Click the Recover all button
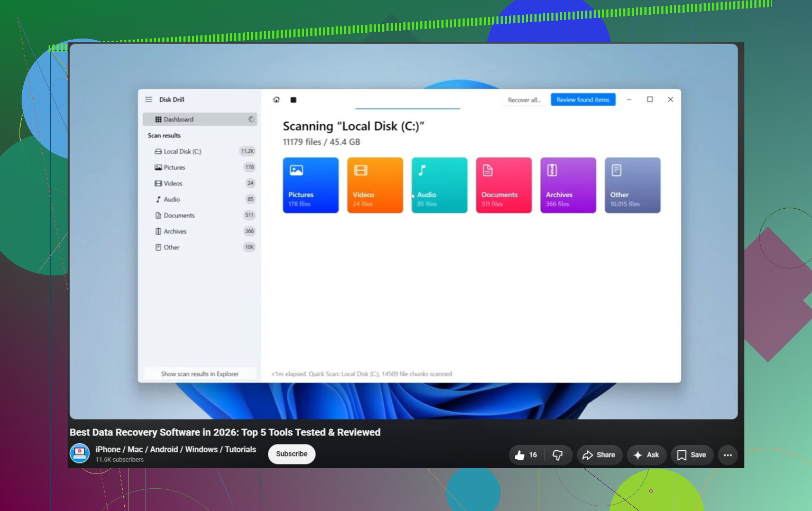812x511 pixels. (524, 100)
